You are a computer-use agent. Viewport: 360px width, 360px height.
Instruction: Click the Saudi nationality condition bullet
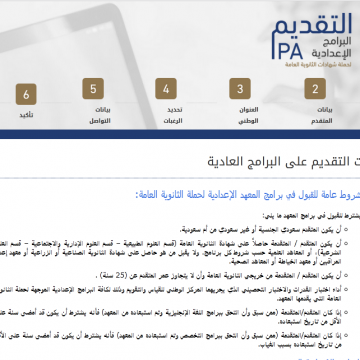coord(263,230)
